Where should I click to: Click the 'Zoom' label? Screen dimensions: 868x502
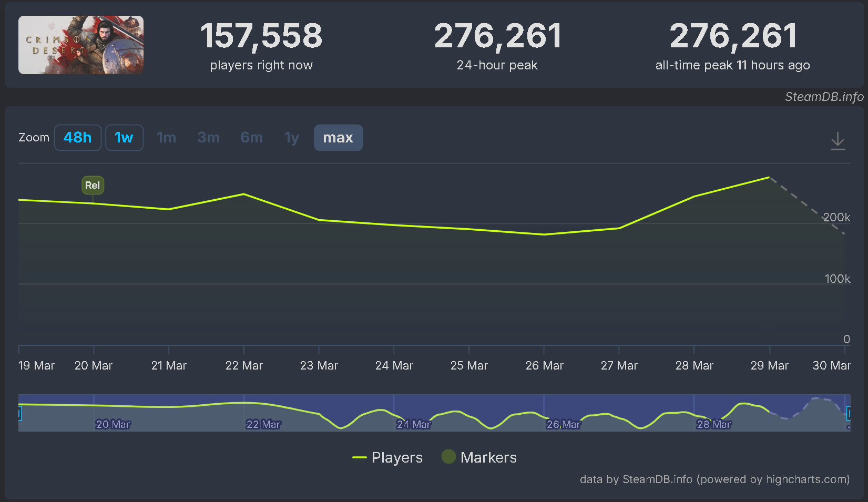[34, 138]
